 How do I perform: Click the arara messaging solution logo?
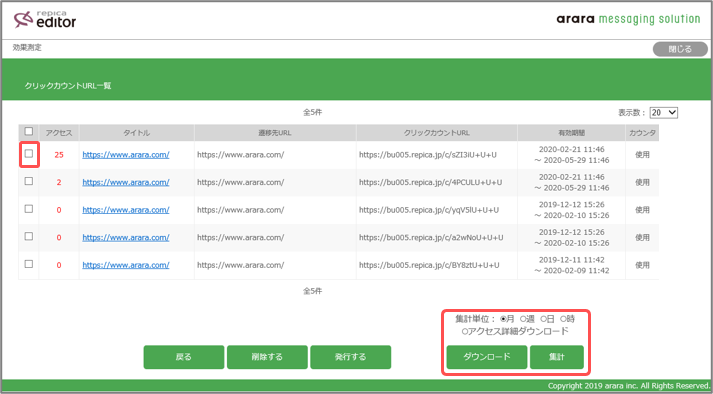pyautogui.click(x=628, y=20)
